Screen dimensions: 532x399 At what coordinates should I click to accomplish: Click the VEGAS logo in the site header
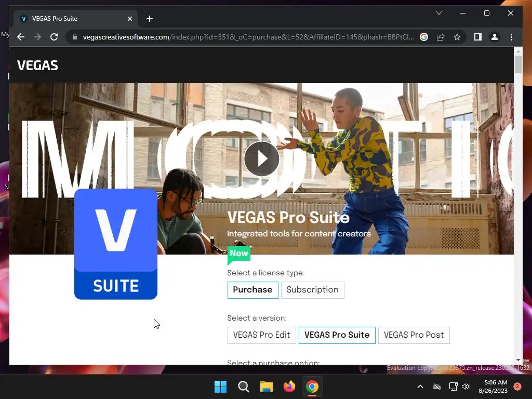(x=37, y=65)
